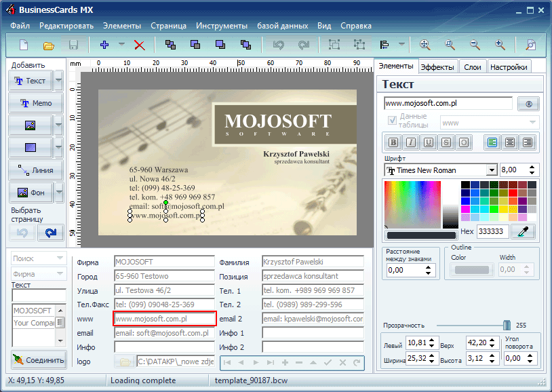Create a new document with the blank page icon
The image size is (552, 392).
(24, 45)
